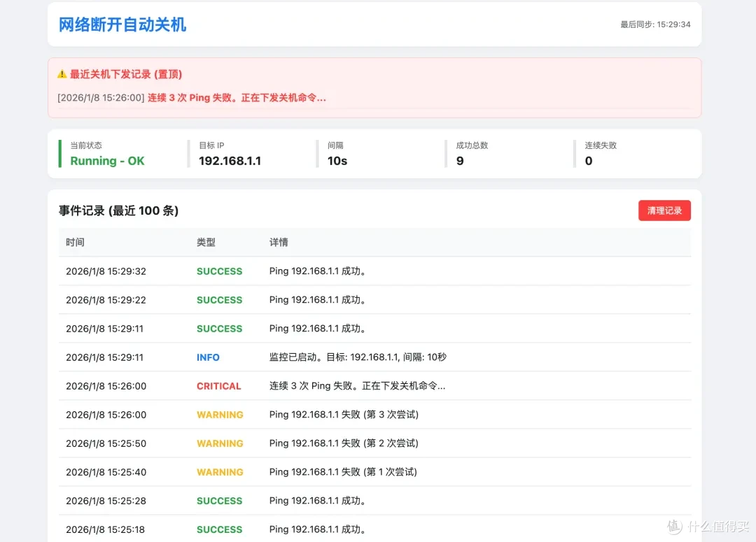The width and height of the screenshot is (756, 542).
Task: Click Ping detail in the 15:29:32 row
Action: [317, 271]
